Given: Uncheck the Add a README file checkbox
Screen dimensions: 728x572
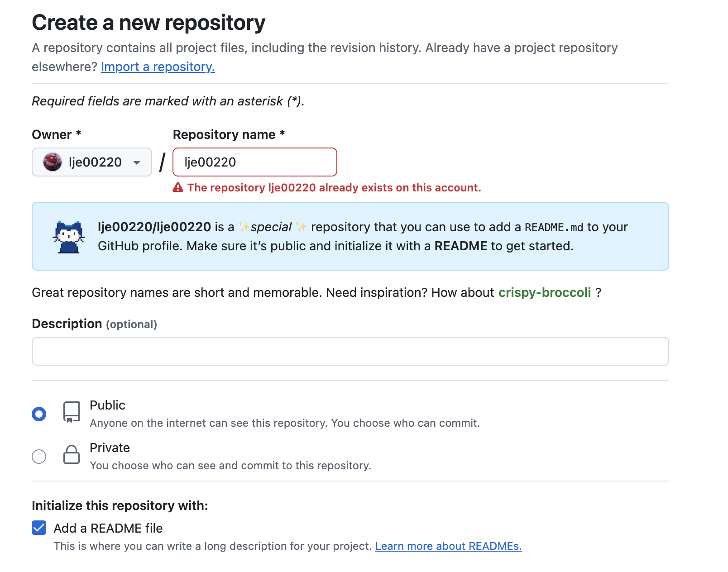Looking at the screenshot, I should click(x=39, y=528).
